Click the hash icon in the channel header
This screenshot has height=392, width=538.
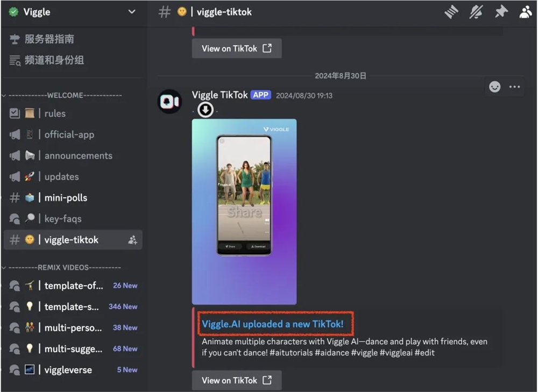pos(164,12)
